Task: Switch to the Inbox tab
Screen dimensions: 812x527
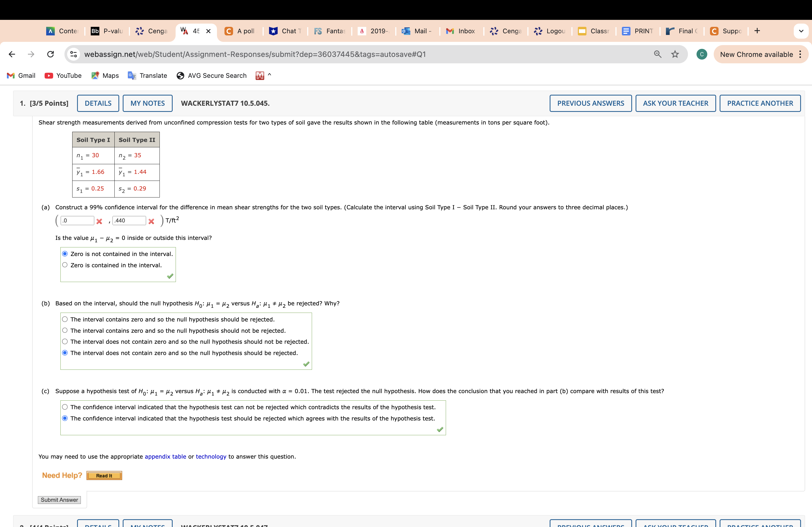Action: click(x=461, y=31)
